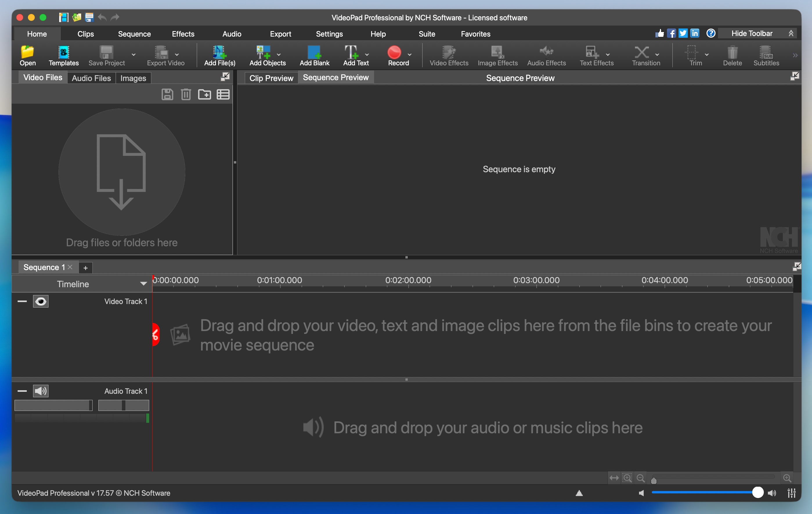The image size is (812, 514).
Task: Expand the Add Text dropdown arrow
Action: (x=367, y=54)
